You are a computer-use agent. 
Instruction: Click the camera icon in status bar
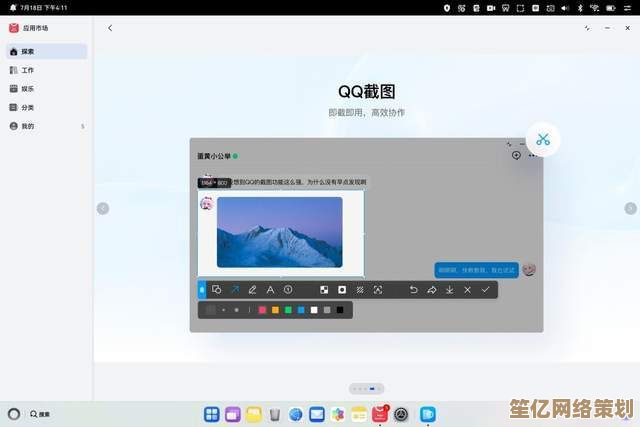[x=491, y=8]
